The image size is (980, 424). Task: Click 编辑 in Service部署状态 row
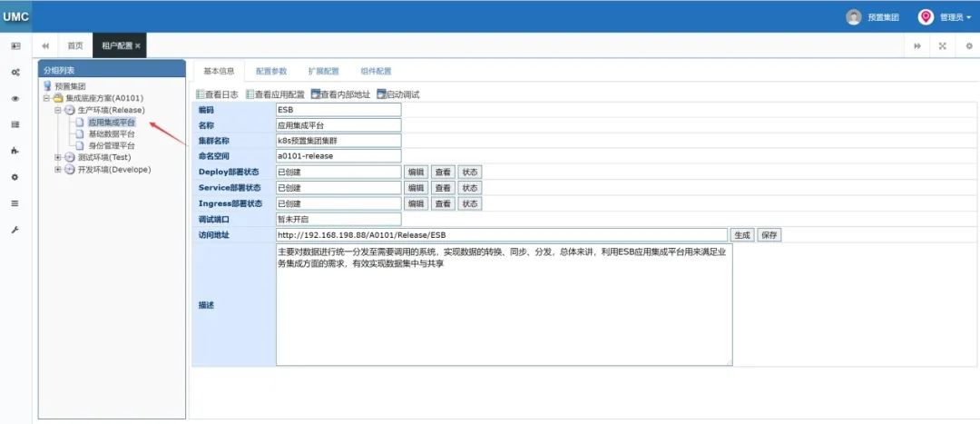pos(416,188)
